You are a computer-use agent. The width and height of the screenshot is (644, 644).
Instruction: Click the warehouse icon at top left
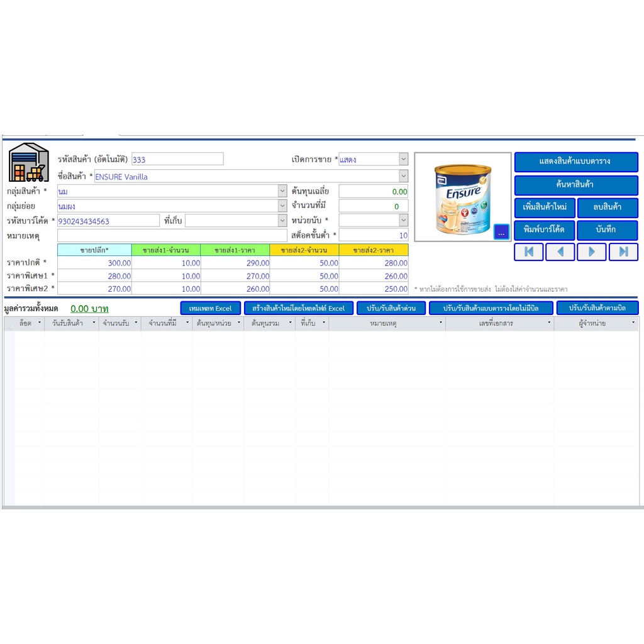[x=28, y=163]
